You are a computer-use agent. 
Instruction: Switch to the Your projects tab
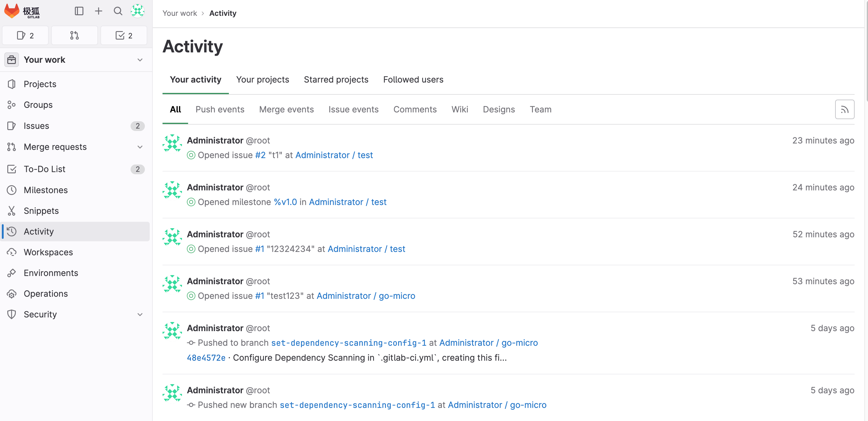(x=262, y=80)
